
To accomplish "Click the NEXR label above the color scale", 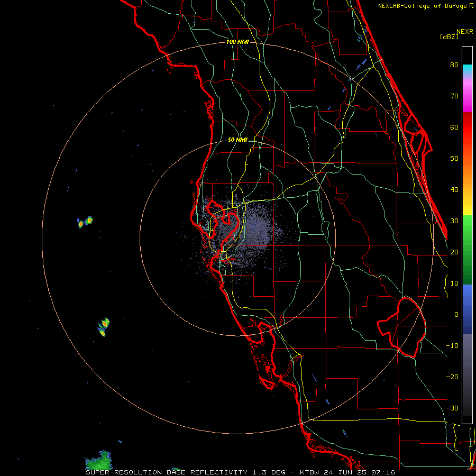I will (x=464, y=32).
